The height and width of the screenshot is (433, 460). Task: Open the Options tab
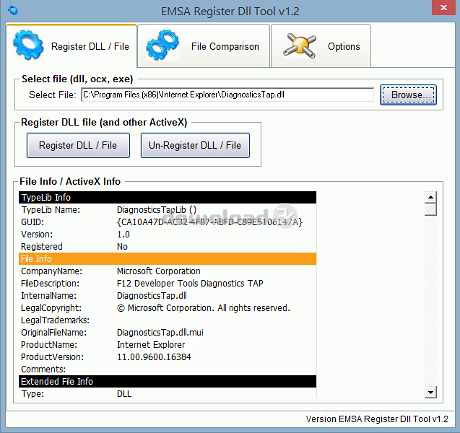pyautogui.click(x=321, y=46)
